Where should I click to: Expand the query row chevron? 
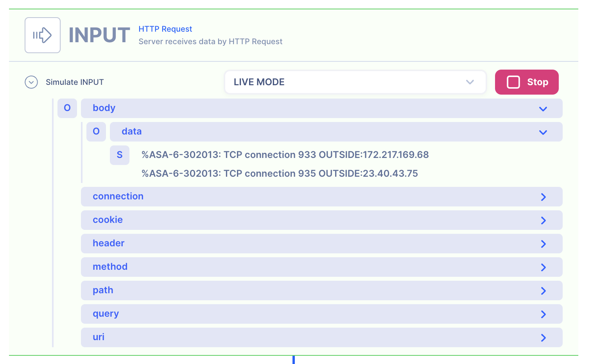[x=543, y=314]
